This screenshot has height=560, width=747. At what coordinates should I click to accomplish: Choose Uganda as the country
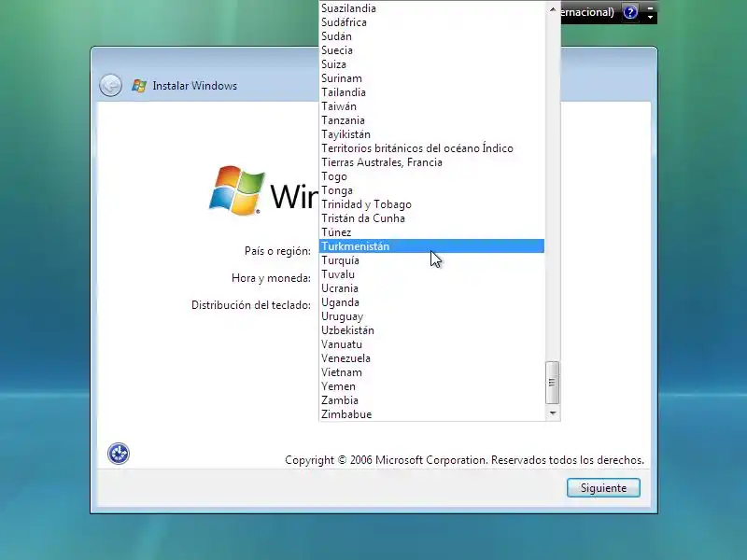(x=431, y=302)
